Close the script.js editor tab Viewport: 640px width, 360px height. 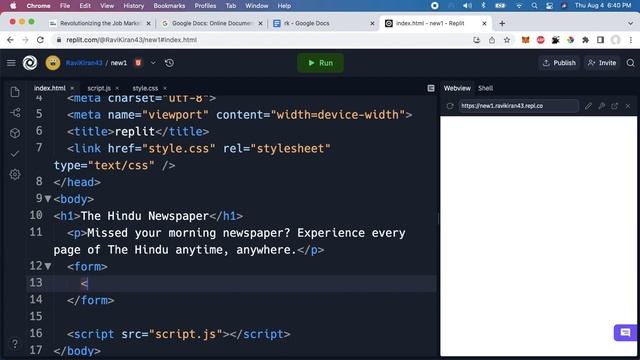point(117,88)
